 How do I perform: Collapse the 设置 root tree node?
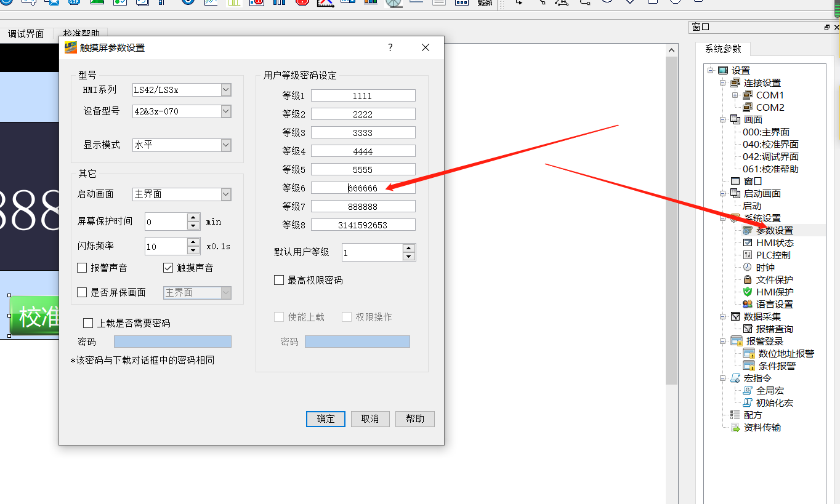click(x=711, y=71)
